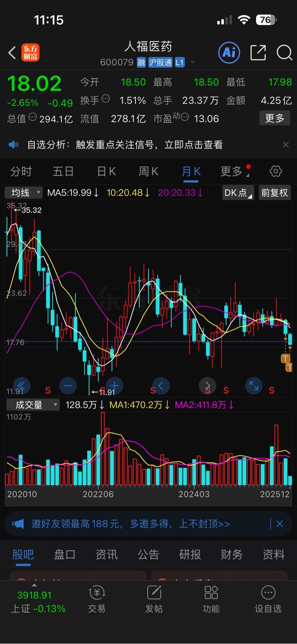Go back using the left arrow
The width and height of the screenshot is (297, 644).
coord(12,53)
